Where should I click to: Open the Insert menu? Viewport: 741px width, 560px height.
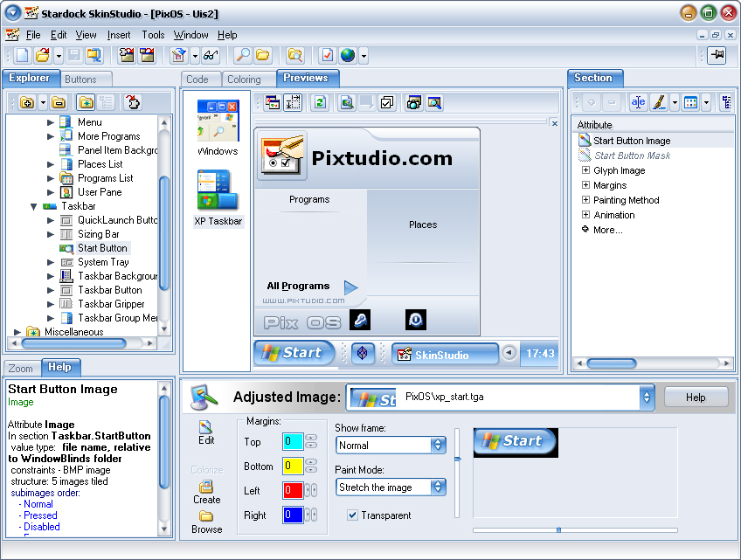119,35
